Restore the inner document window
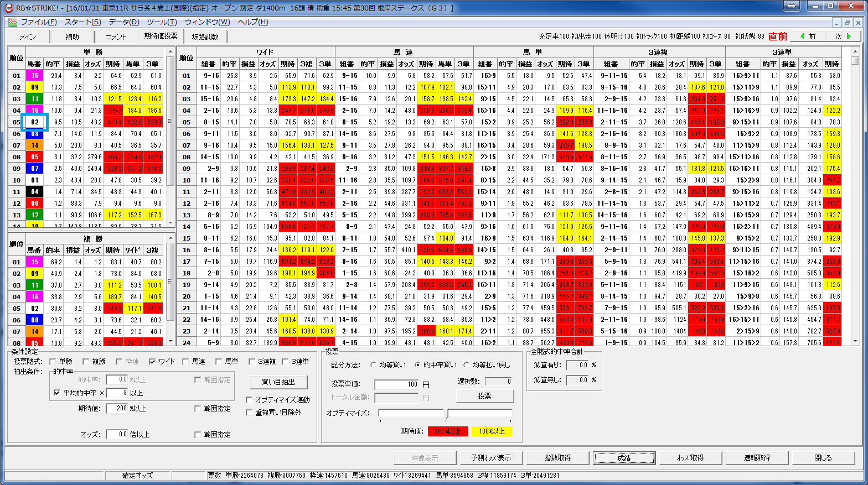 coord(848,22)
